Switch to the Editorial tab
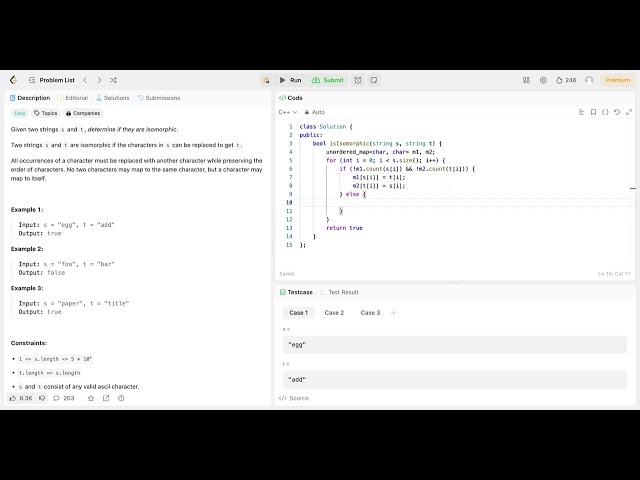Viewport: 640px width, 480px height. click(73, 98)
